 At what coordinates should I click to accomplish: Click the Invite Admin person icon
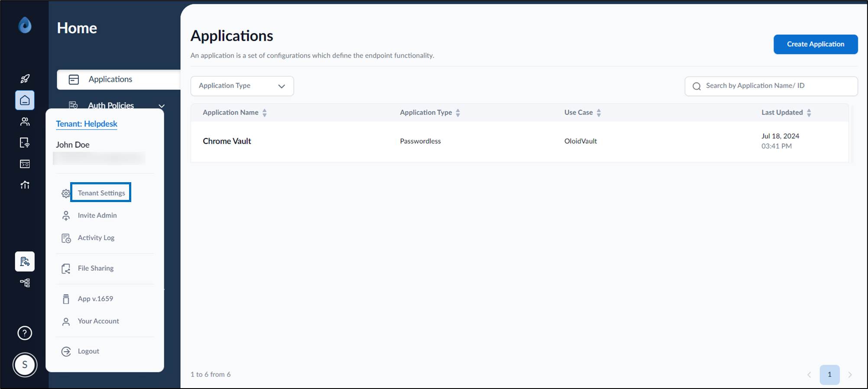pos(66,215)
